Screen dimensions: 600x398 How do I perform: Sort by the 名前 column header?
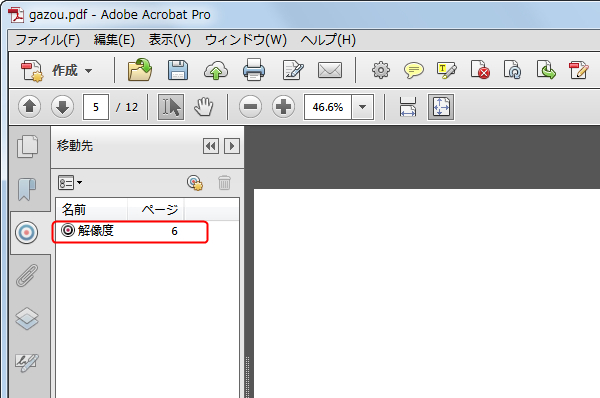tap(91, 209)
